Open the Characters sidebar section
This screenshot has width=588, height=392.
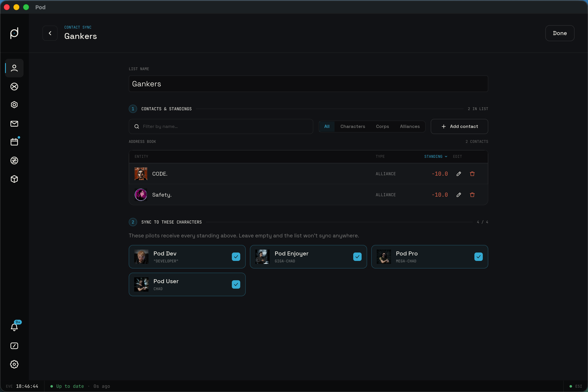(x=14, y=68)
